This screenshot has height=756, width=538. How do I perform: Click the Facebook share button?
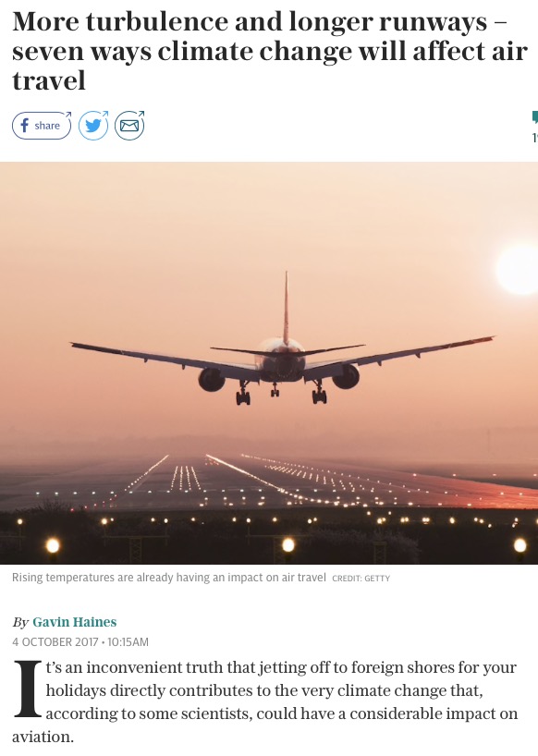[x=42, y=126]
